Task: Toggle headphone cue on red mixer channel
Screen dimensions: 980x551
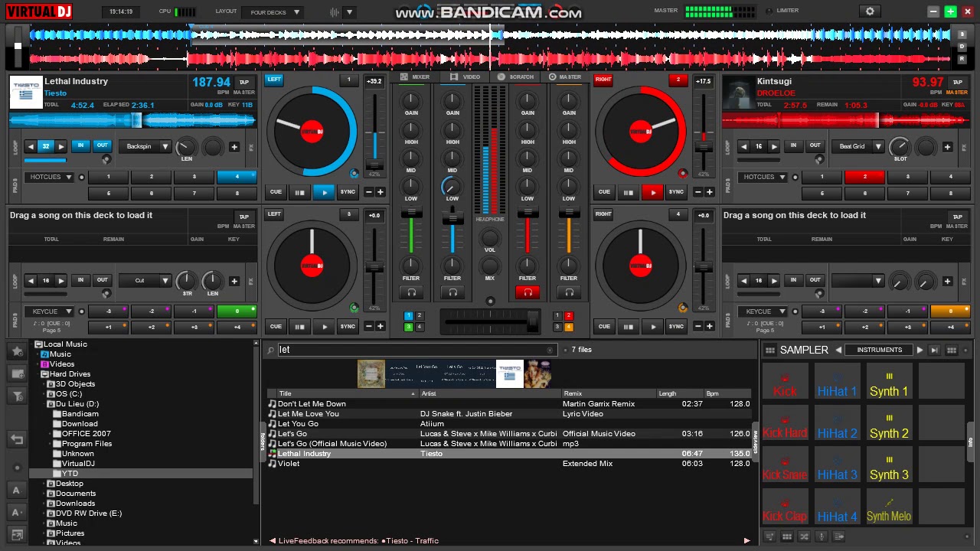Action: click(x=528, y=292)
